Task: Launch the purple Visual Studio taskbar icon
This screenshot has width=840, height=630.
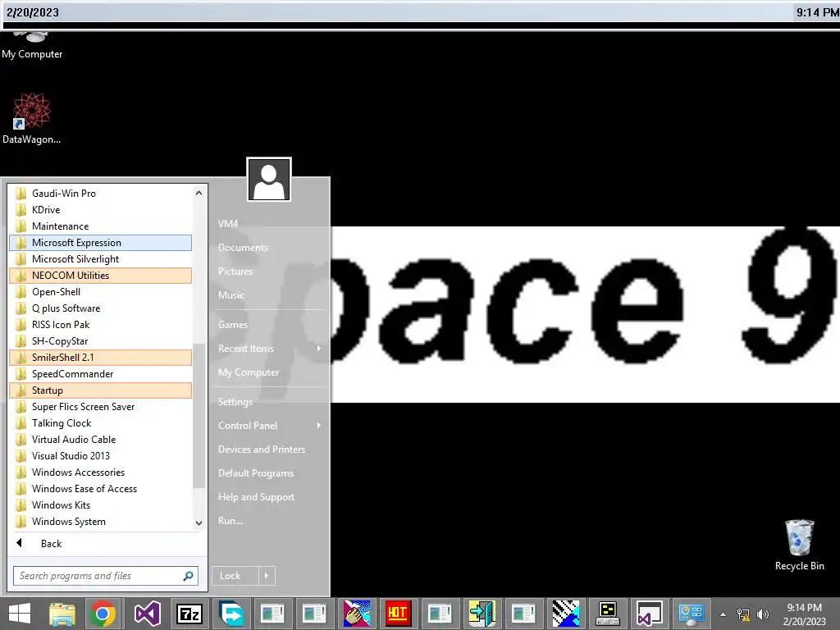Action: 147,614
